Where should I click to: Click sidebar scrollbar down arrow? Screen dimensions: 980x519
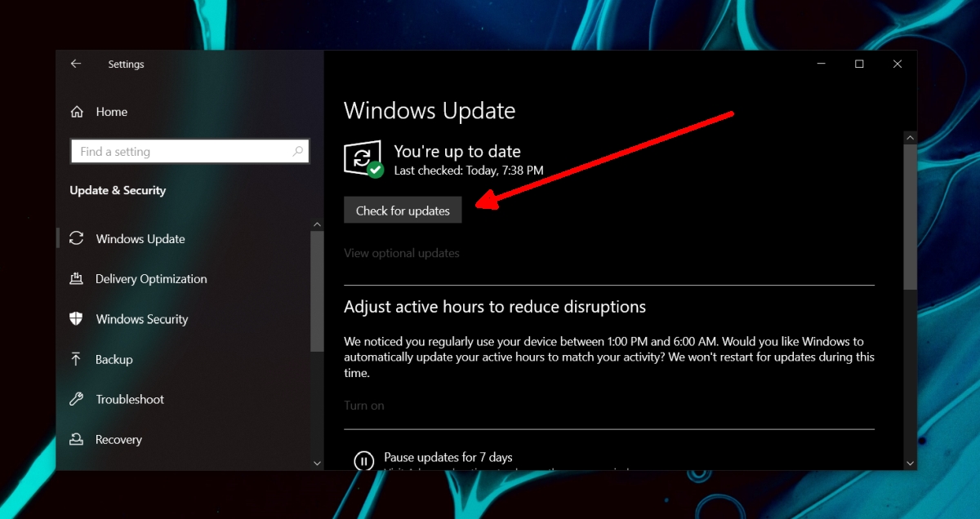(318, 463)
